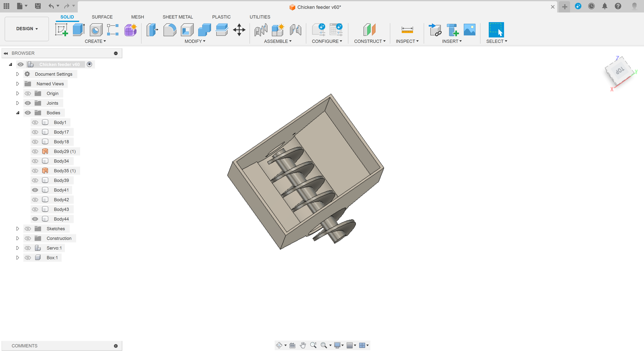The width and height of the screenshot is (644, 351).
Task: Toggle visibility of the Origin folder
Action: pos(28,93)
